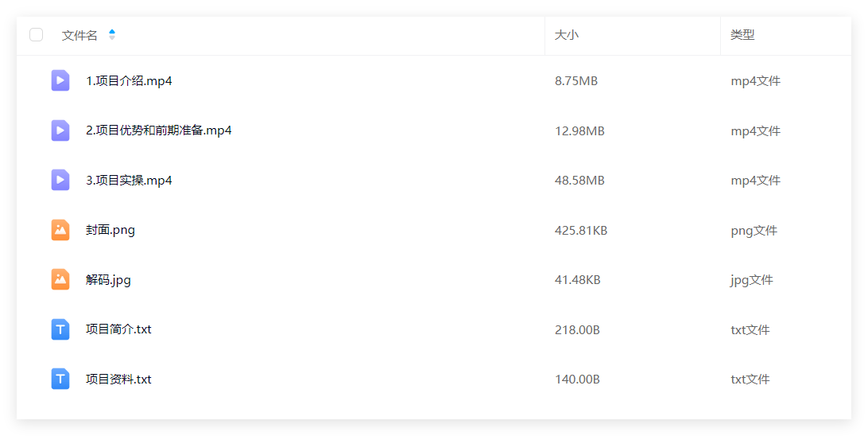The height and width of the screenshot is (436, 868).
Task: Click the image icon for 解码.jpg
Action: (x=60, y=279)
